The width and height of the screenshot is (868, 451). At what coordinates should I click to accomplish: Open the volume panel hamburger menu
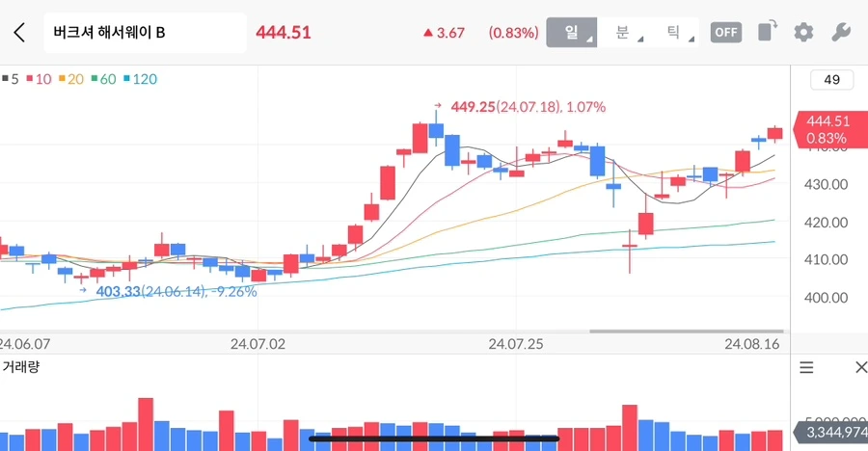(806, 367)
